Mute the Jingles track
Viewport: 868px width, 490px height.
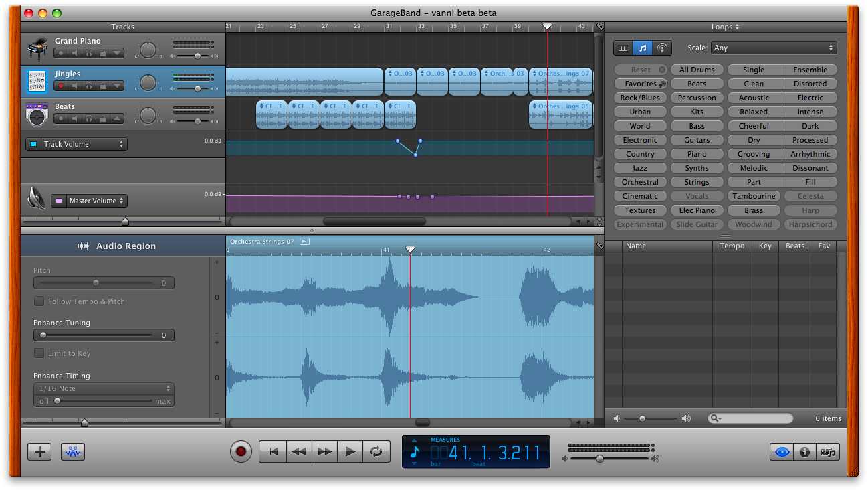[x=75, y=86]
